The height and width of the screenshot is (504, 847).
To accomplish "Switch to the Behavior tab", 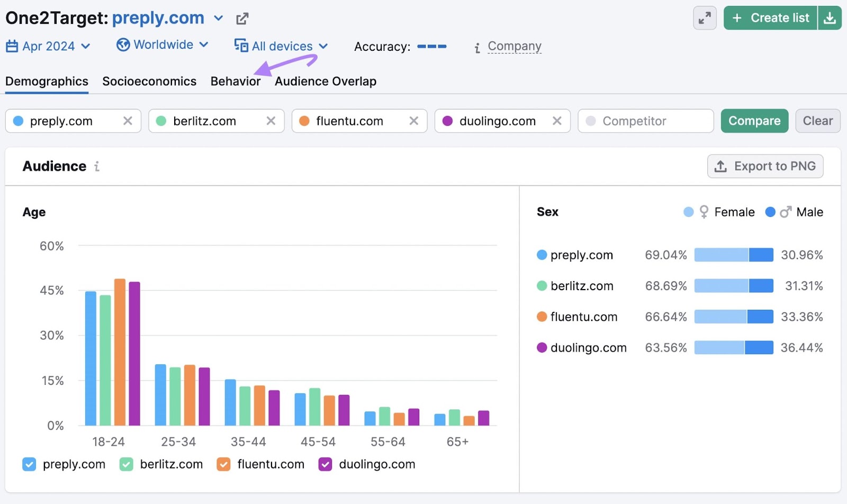I will 235,81.
